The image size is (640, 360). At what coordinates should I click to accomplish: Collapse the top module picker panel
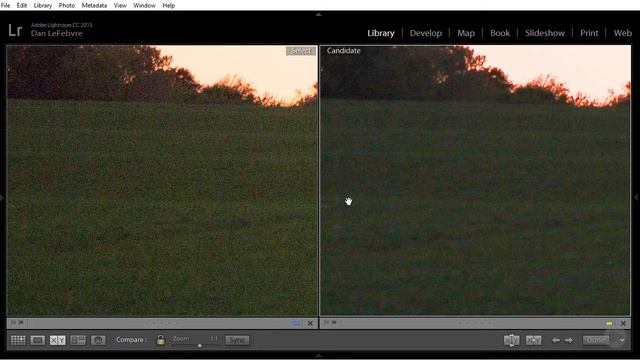[x=319, y=14]
